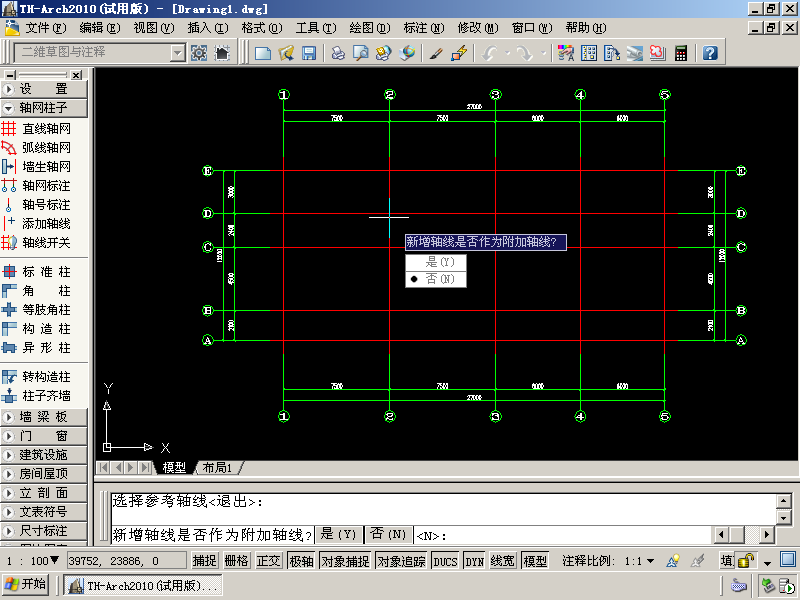
Task: Click the Save diskette toolbar icon
Action: click(309, 53)
